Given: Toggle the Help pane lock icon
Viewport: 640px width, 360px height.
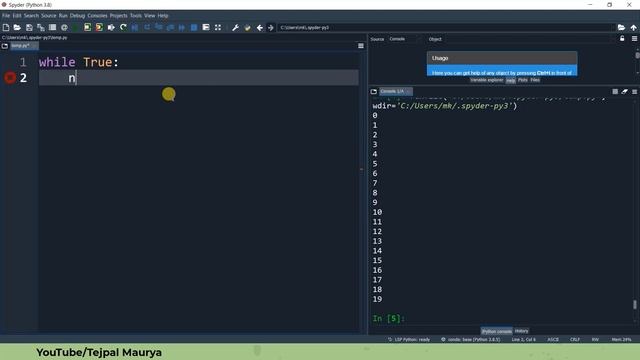Looking at the screenshot, I should (x=622, y=38).
